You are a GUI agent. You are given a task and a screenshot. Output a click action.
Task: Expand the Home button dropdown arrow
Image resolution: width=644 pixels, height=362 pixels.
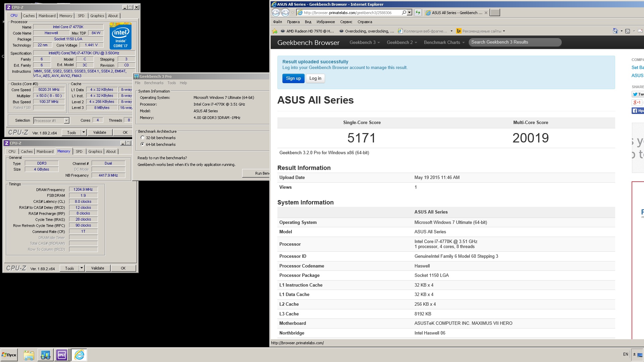point(622,31)
